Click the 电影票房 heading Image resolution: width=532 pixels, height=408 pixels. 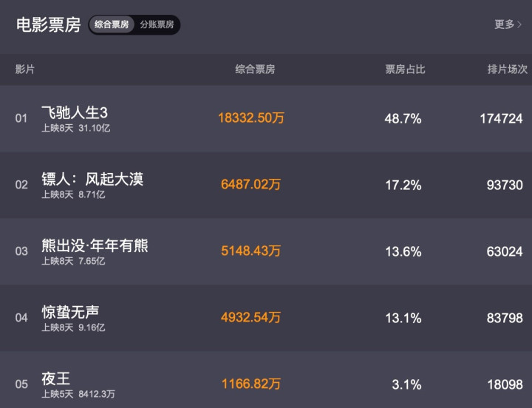48,25
